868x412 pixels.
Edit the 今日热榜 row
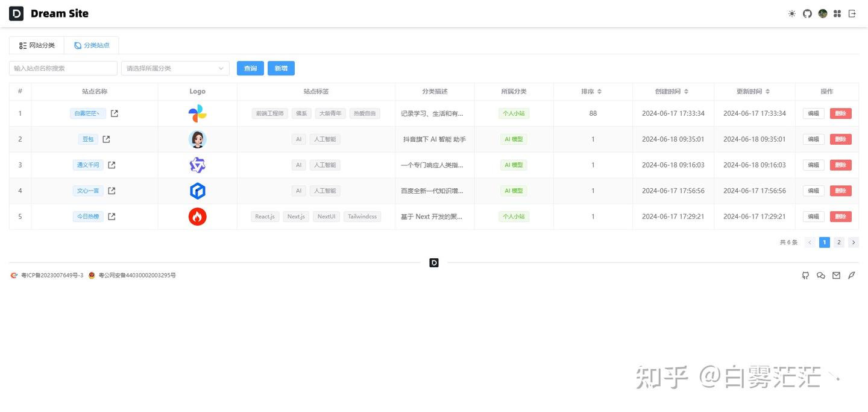tap(814, 217)
